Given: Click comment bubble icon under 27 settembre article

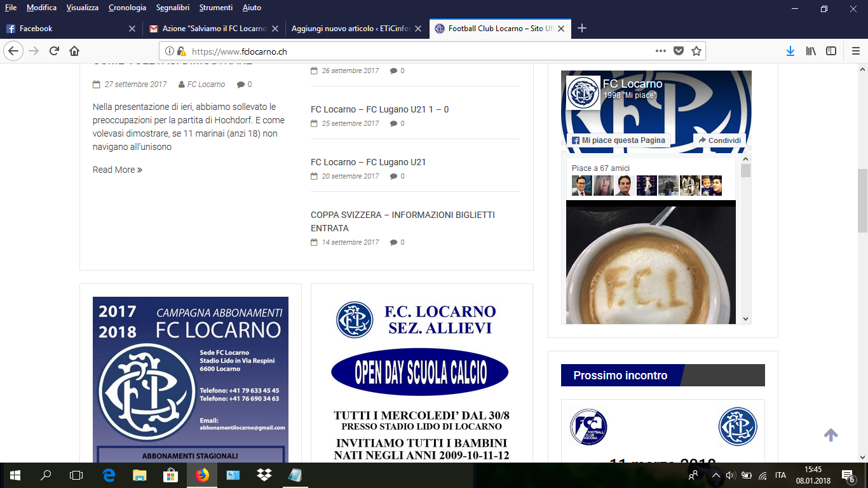Looking at the screenshot, I should click(x=240, y=85).
